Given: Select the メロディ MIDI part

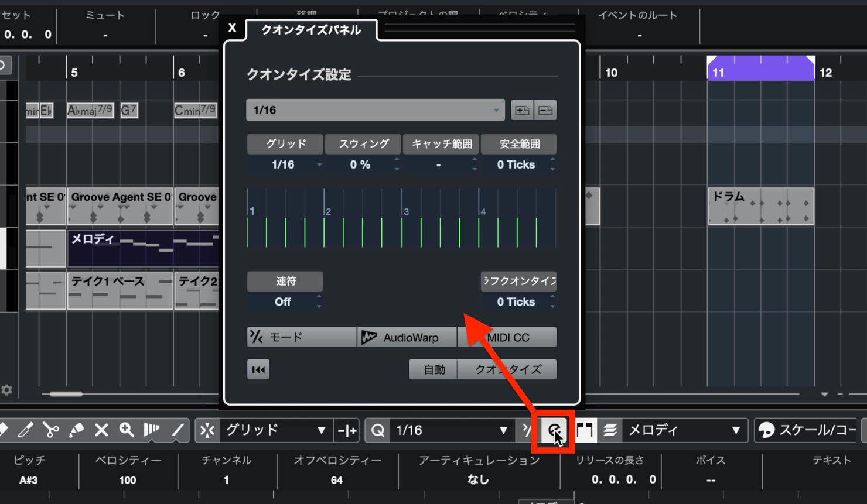Looking at the screenshot, I should click(144, 248).
